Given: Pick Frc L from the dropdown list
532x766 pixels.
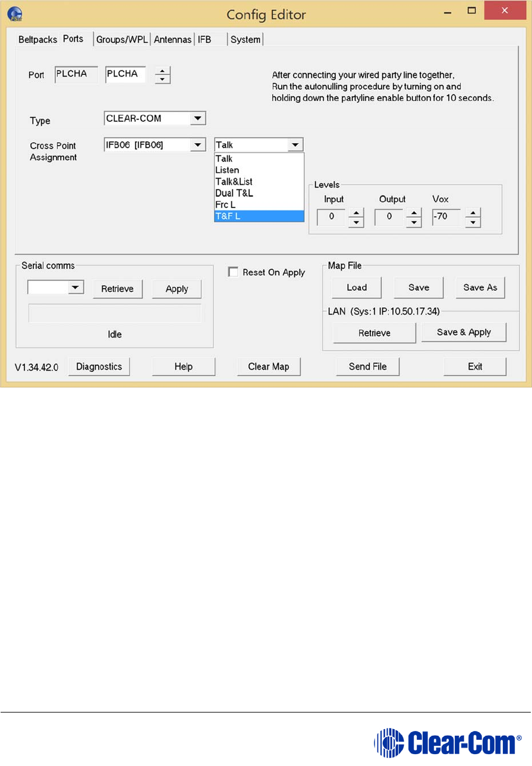Looking at the screenshot, I should pyautogui.click(x=259, y=204).
